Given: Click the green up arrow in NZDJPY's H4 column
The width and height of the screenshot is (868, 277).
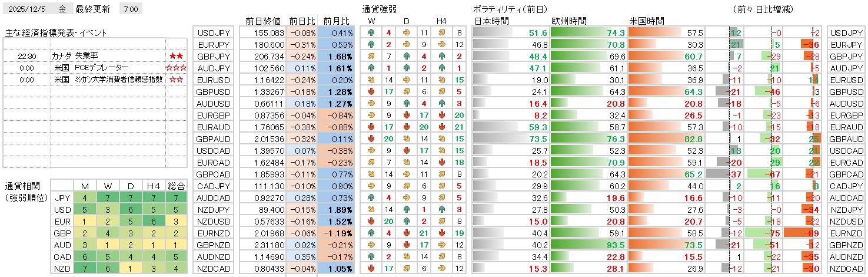Looking at the screenshot, I should tap(441, 209).
